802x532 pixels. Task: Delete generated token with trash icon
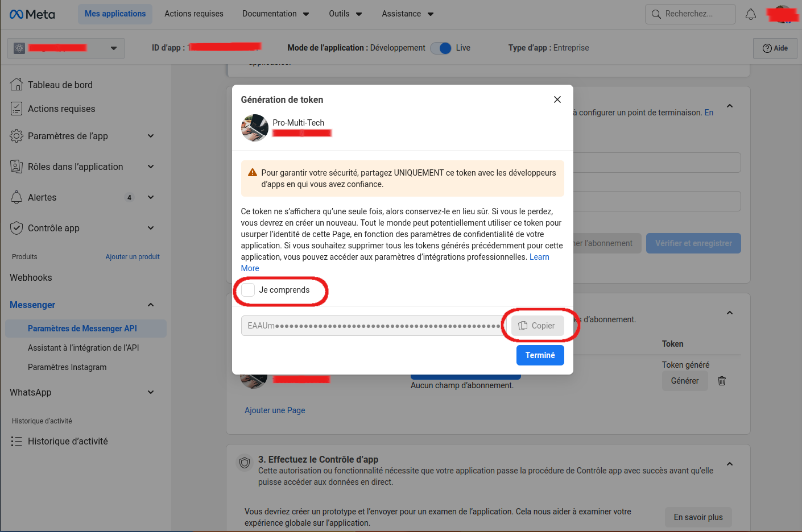(722, 381)
